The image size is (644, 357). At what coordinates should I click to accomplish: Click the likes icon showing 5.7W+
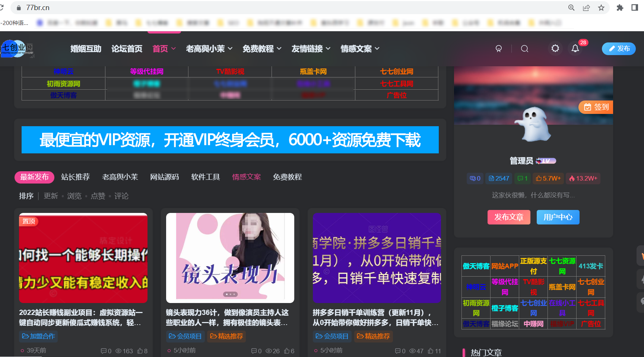[x=548, y=178]
